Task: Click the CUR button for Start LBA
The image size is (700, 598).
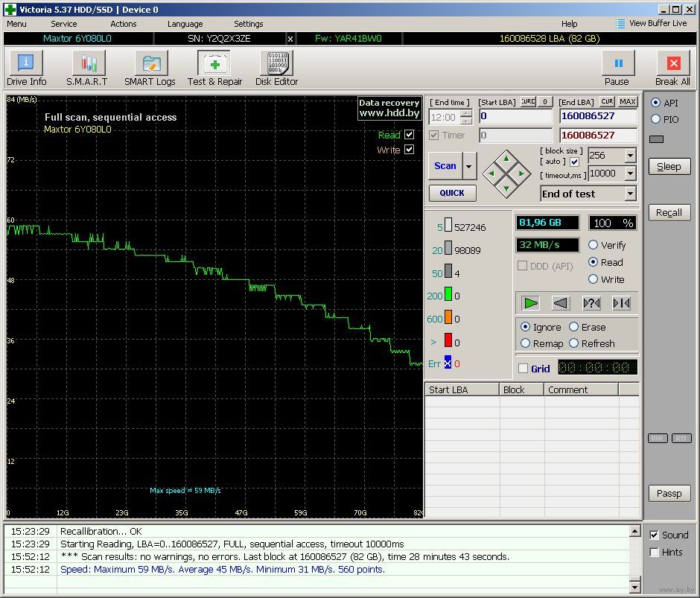Action: tap(528, 102)
